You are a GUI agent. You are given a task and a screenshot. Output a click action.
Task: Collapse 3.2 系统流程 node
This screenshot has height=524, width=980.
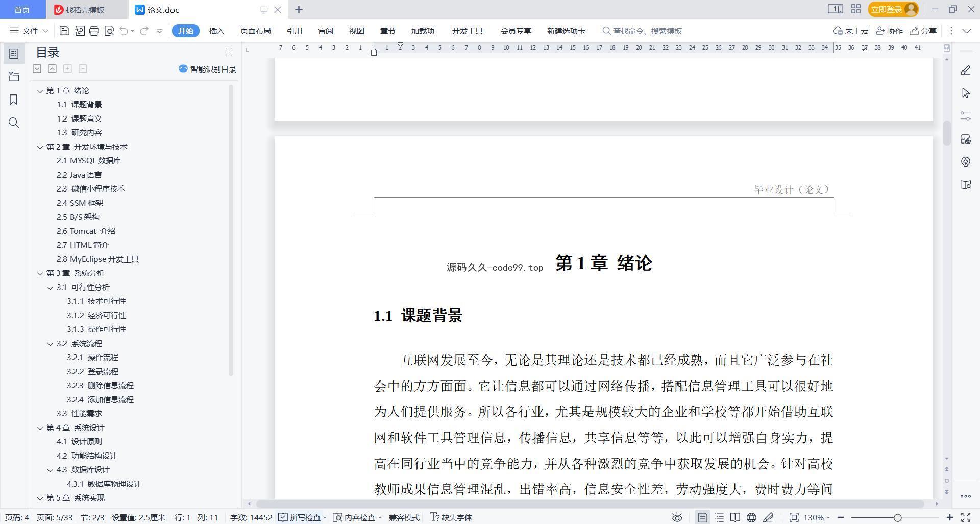tap(50, 344)
